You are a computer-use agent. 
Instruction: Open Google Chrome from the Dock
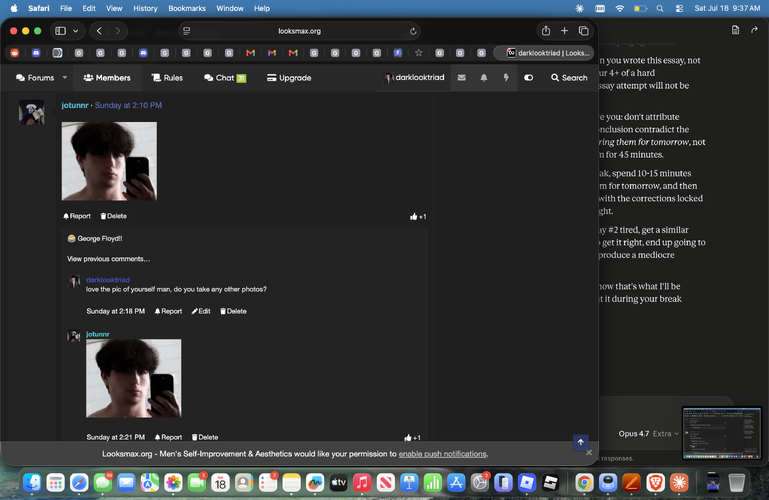click(x=584, y=483)
